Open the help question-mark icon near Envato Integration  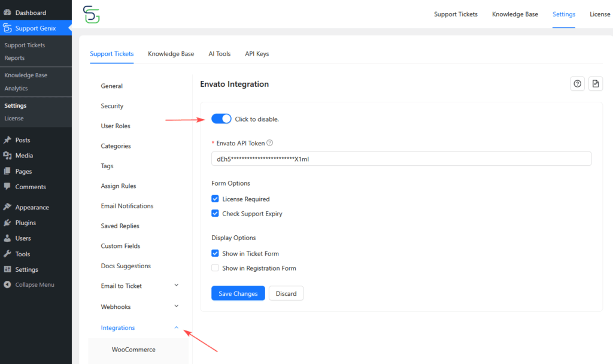point(577,83)
